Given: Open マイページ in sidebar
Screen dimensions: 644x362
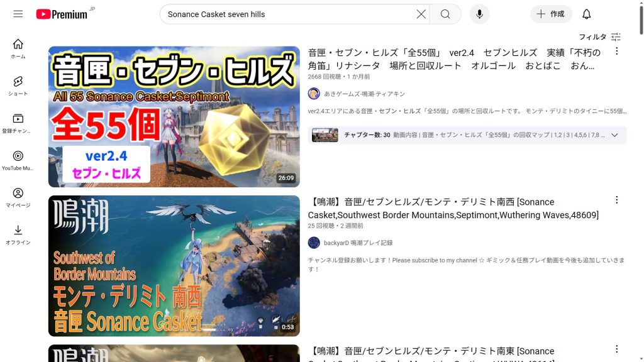Looking at the screenshot, I should pyautogui.click(x=18, y=198).
